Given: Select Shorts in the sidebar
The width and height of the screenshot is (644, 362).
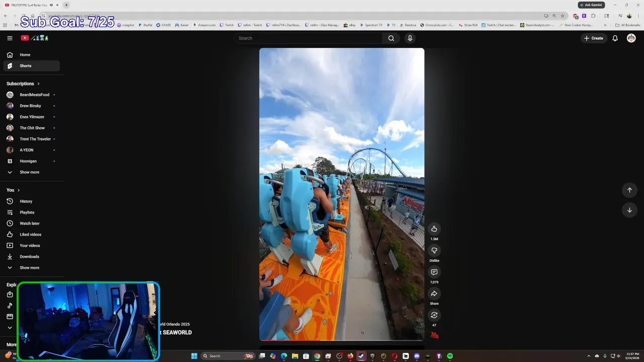Looking at the screenshot, I should (32, 66).
